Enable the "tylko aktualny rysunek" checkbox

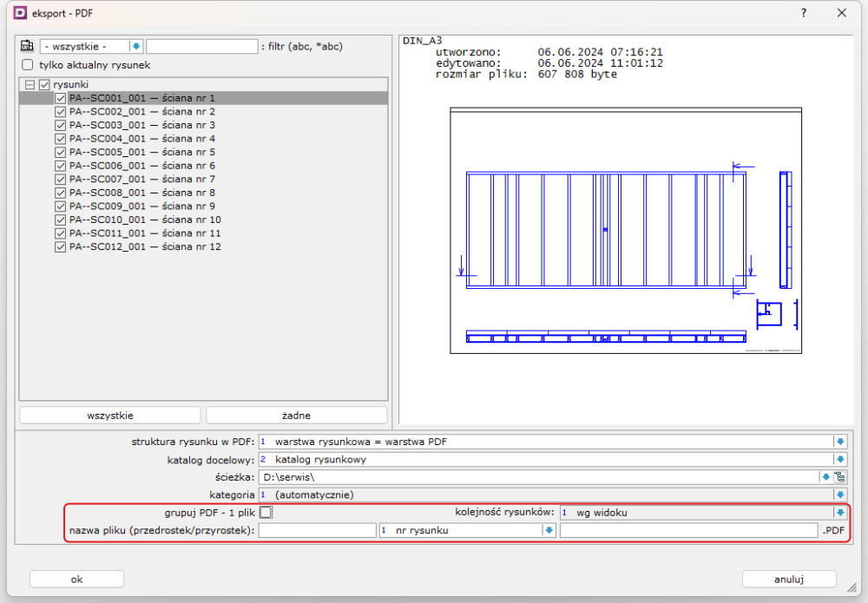pyautogui.click(x=28, y=65)
